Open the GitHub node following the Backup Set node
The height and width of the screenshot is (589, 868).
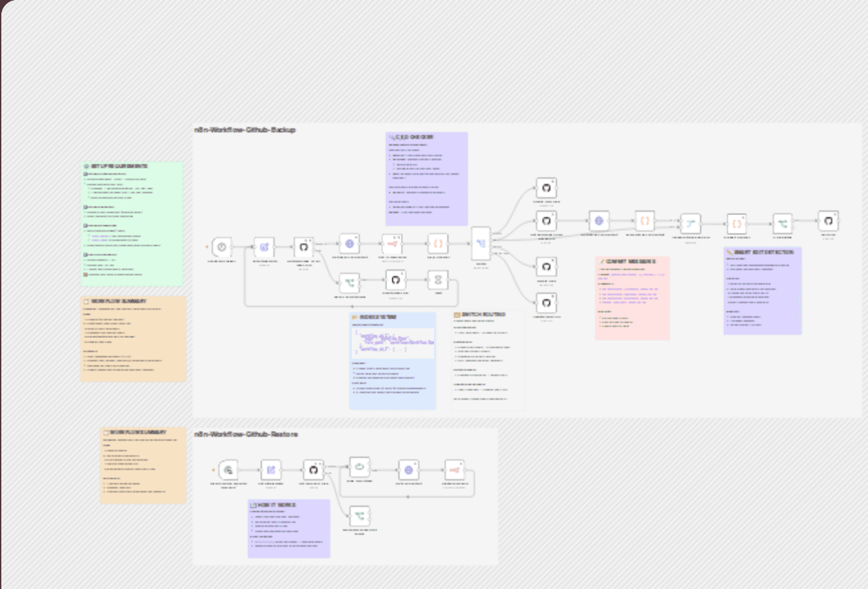point(304,246)
